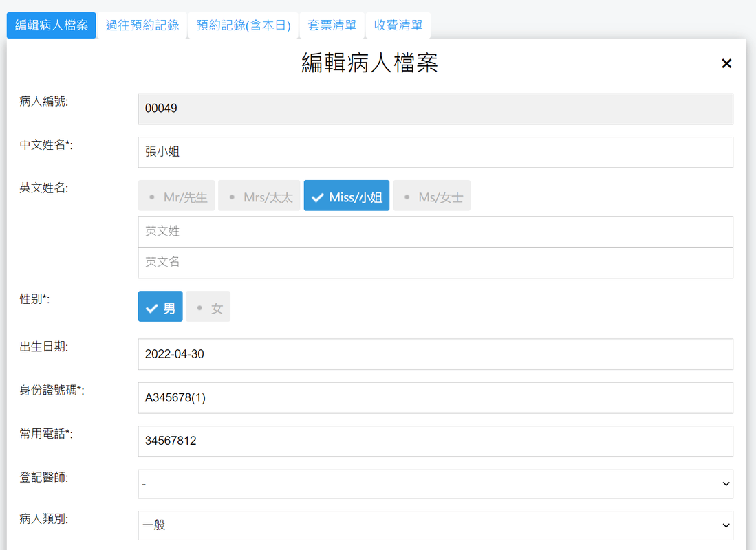Open the 預約記錄(含本日) tab

(x=244, y=25)
